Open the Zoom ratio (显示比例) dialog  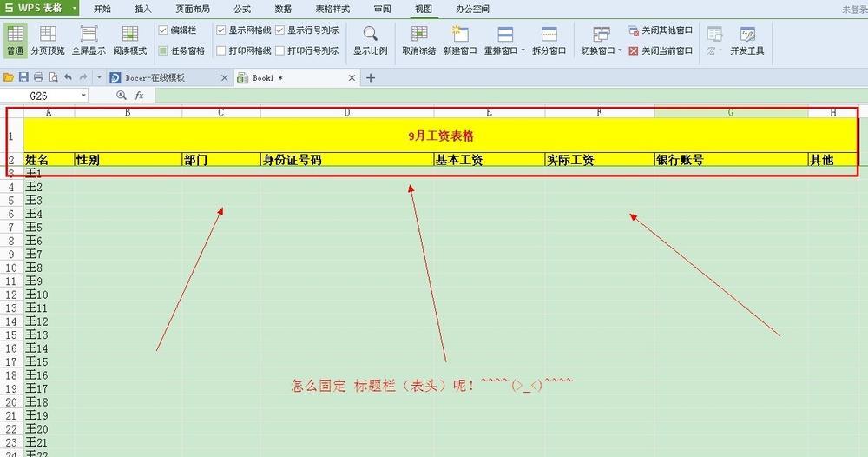point(371,39)
